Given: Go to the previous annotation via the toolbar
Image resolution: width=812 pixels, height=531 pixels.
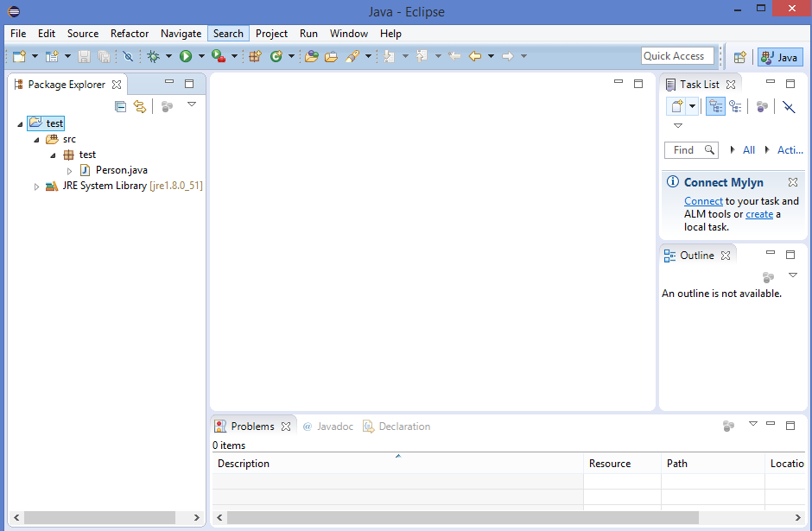Looking at the screenshot, I should pos(422,56).
